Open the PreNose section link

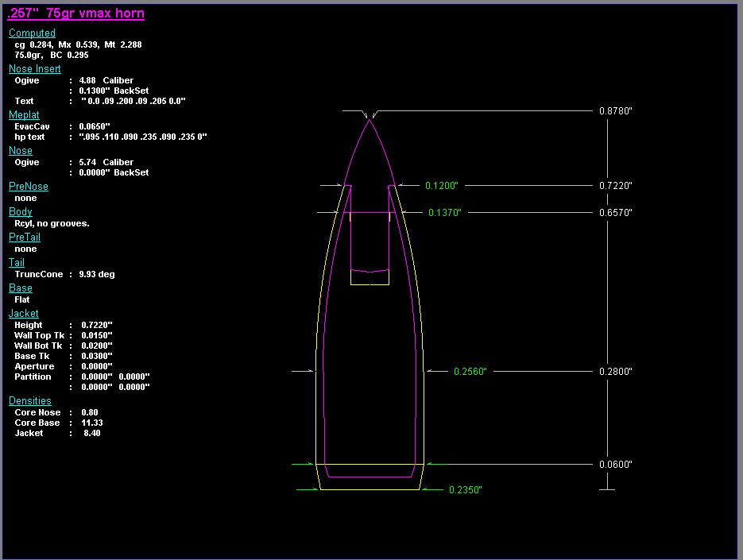(x=29, y=186)
